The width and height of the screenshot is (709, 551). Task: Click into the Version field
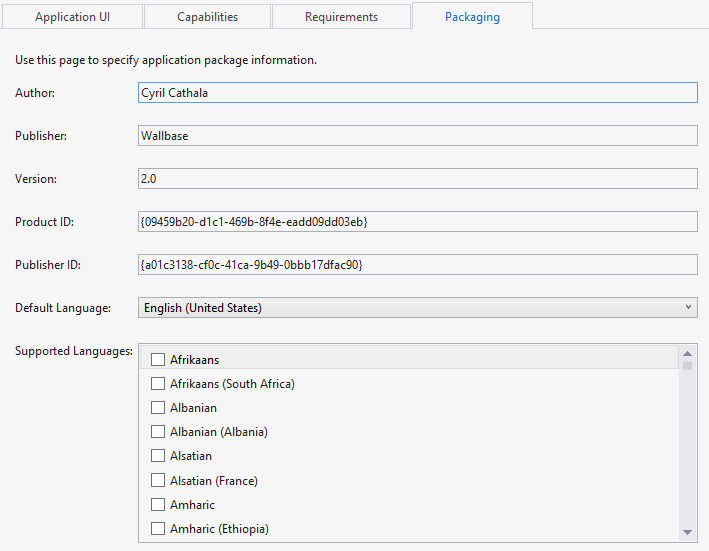[x=417, y=179]
